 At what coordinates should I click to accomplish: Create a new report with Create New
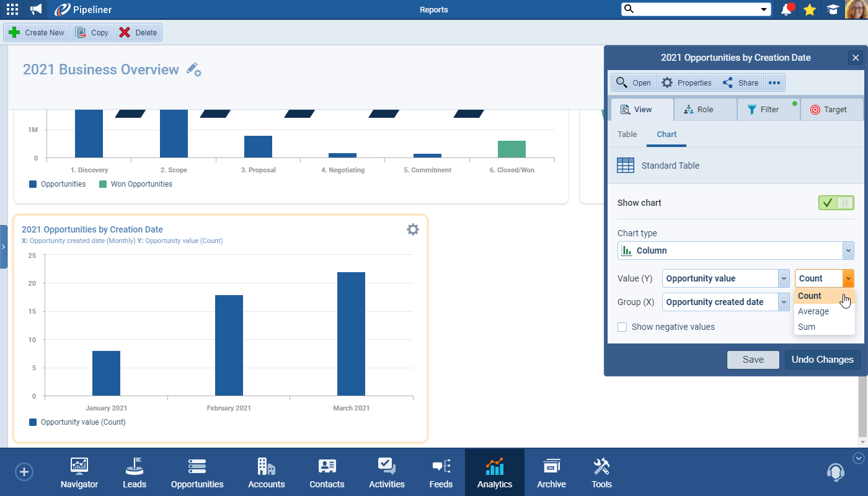click(36, 32)
